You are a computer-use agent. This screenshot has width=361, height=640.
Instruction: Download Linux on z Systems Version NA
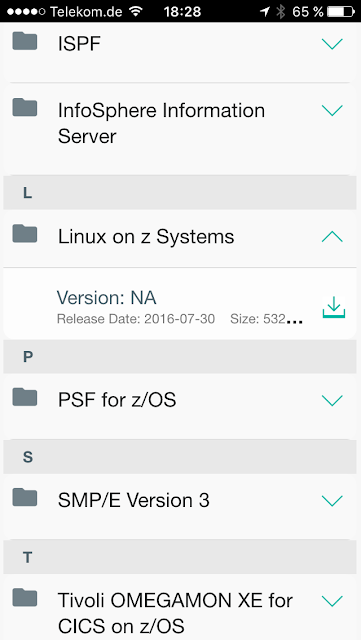click(x=334, y=307)
